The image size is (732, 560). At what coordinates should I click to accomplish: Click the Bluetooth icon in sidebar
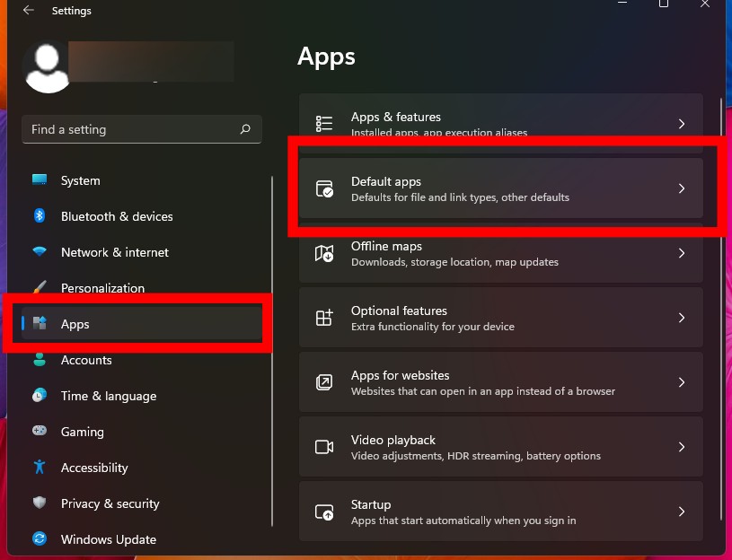click(40, 216)
